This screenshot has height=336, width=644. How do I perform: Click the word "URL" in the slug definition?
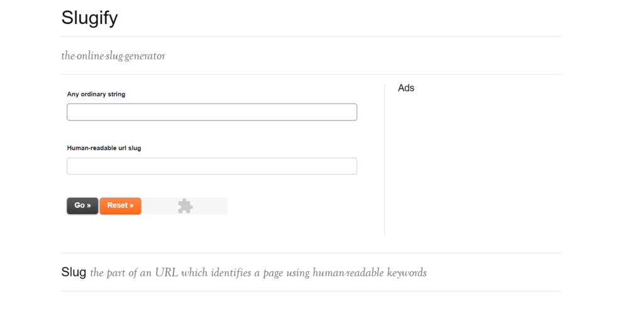(166, 273)
